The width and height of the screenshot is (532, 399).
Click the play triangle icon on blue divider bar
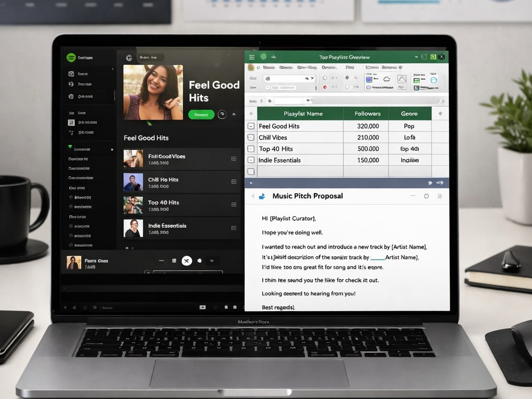[430, 183]
